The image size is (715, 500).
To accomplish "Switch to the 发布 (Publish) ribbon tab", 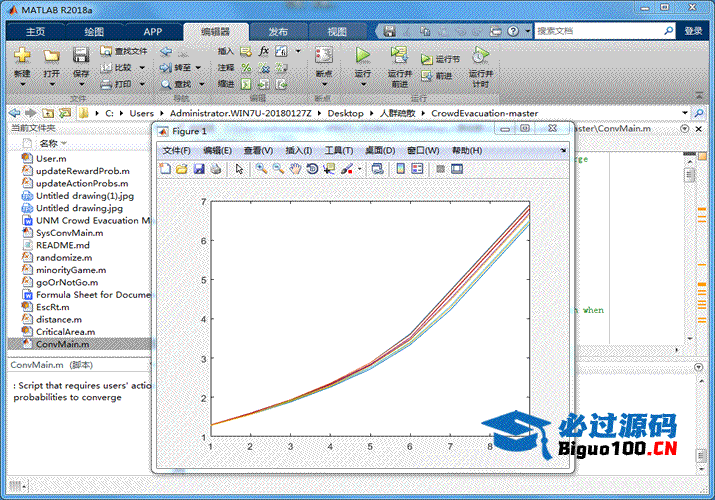I will [x=277, y=31].
